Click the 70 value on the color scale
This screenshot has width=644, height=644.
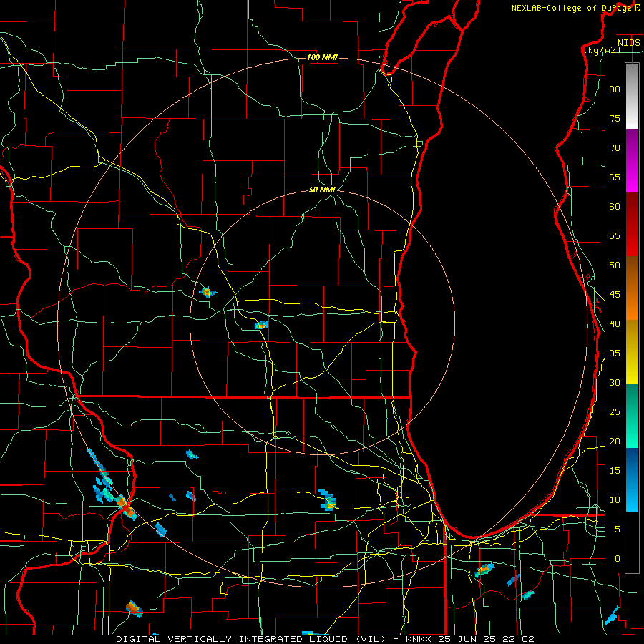(x=615, y=148)
